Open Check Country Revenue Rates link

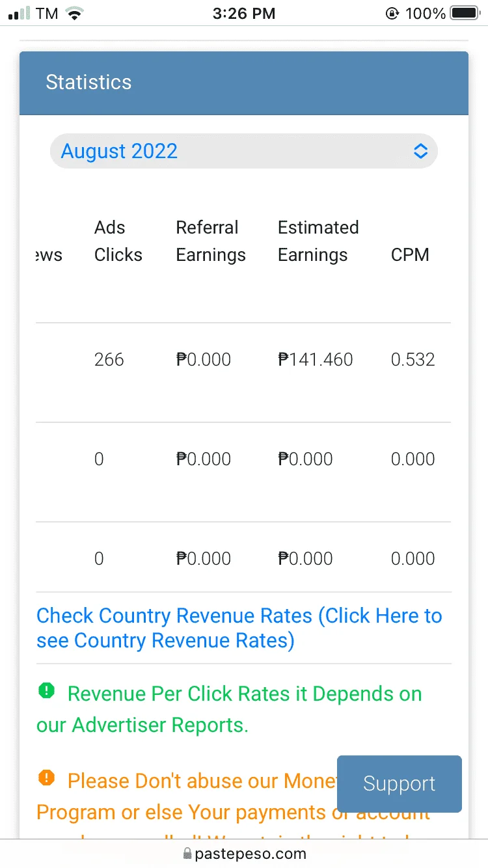tap(239, 628)
